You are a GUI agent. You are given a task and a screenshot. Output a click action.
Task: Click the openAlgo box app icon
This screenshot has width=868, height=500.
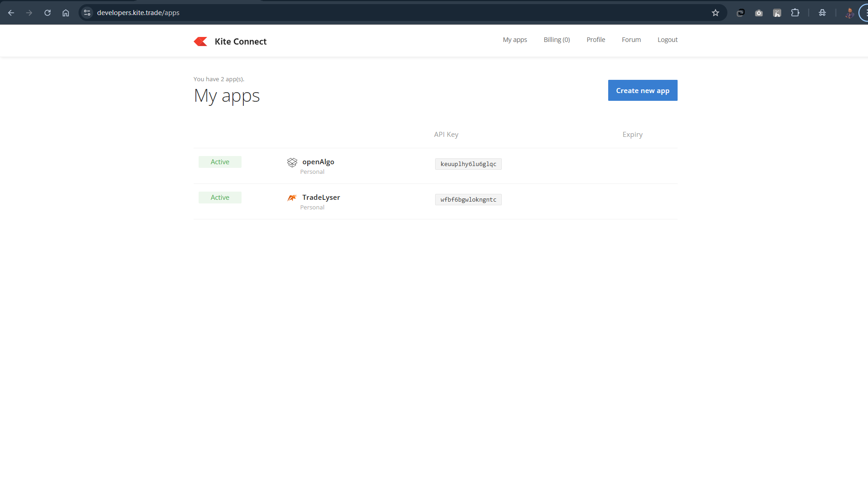(292, 162)
